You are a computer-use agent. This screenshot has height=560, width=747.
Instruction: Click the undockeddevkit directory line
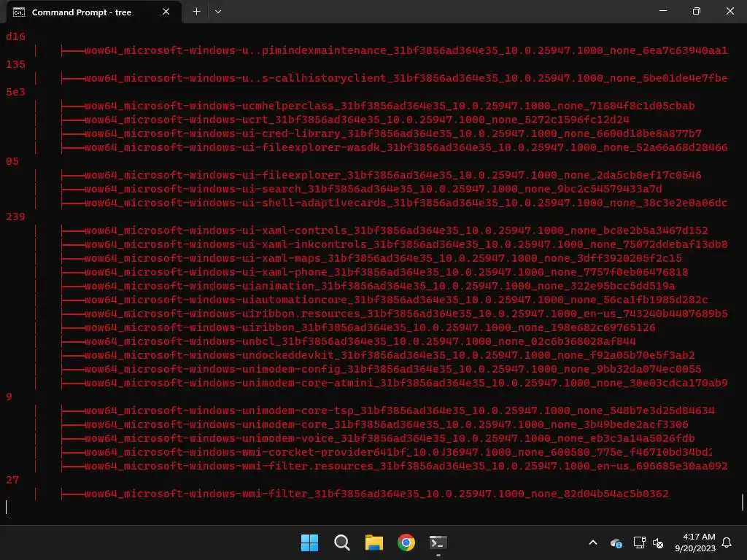coord(390,355)
